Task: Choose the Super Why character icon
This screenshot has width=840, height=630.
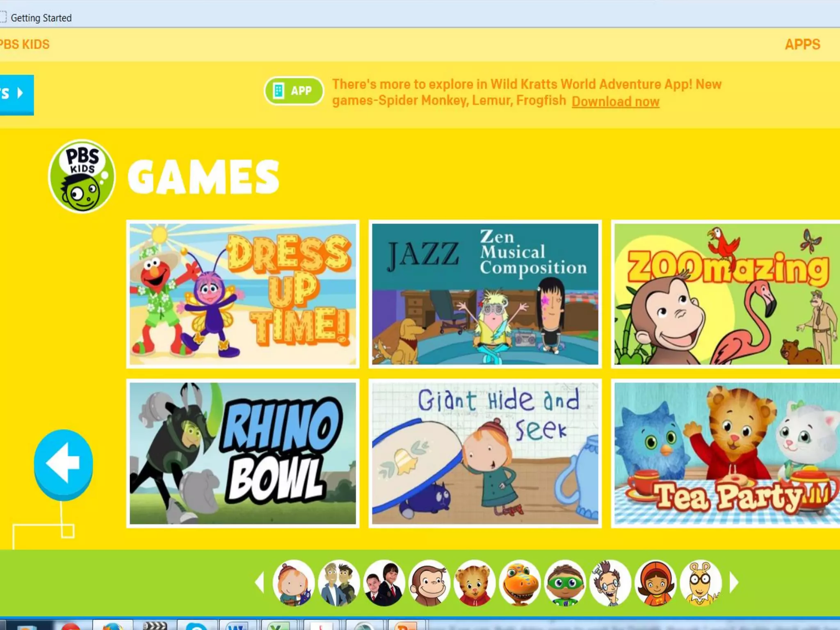Action: [x=565, y=583]
